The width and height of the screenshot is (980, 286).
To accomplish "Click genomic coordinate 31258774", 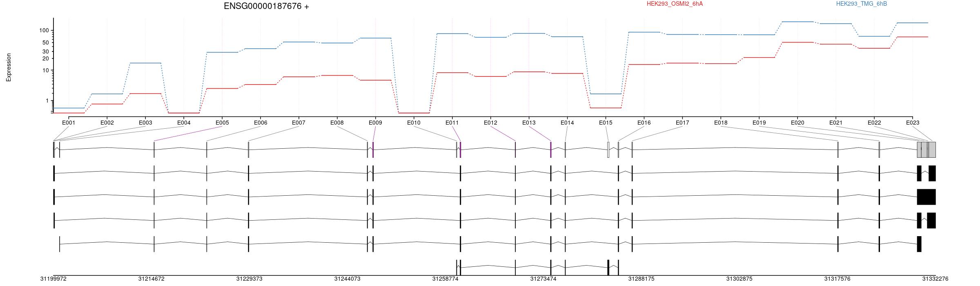I will (x=445, y=279).
